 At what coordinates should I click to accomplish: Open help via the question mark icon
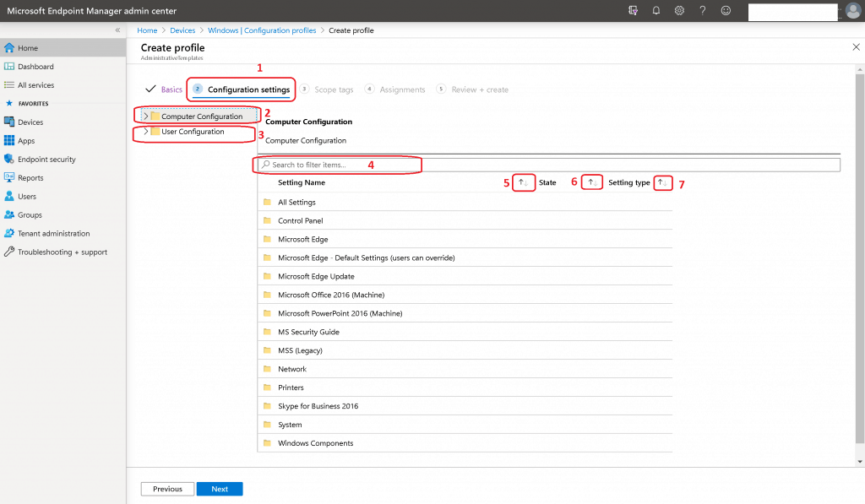(701, 11)
